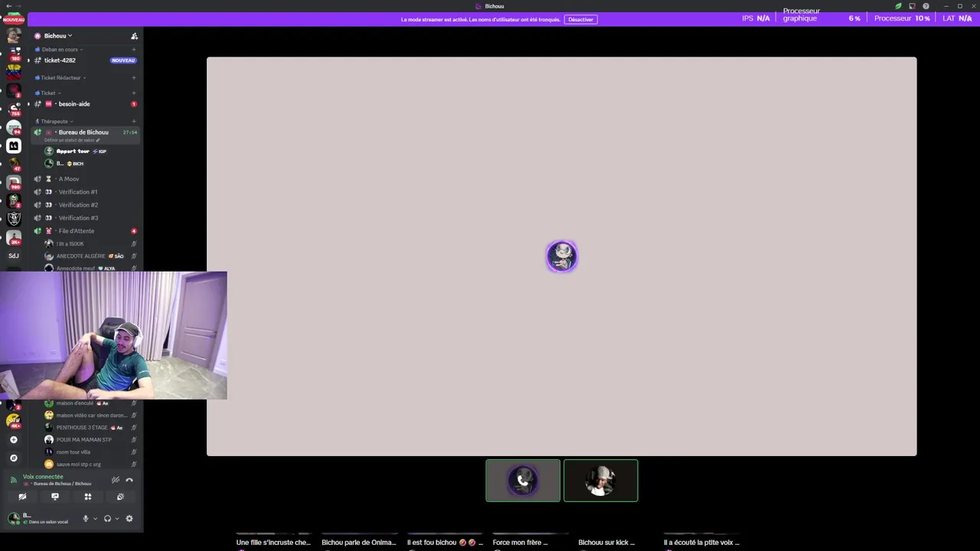980x551 pixels.
Task: Join the Vérification #2 voice channel
Action: pos(84,205)
